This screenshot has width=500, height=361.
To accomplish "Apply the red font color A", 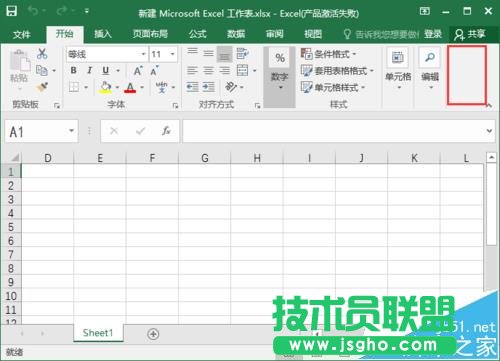I will click(x=130, y=88).
